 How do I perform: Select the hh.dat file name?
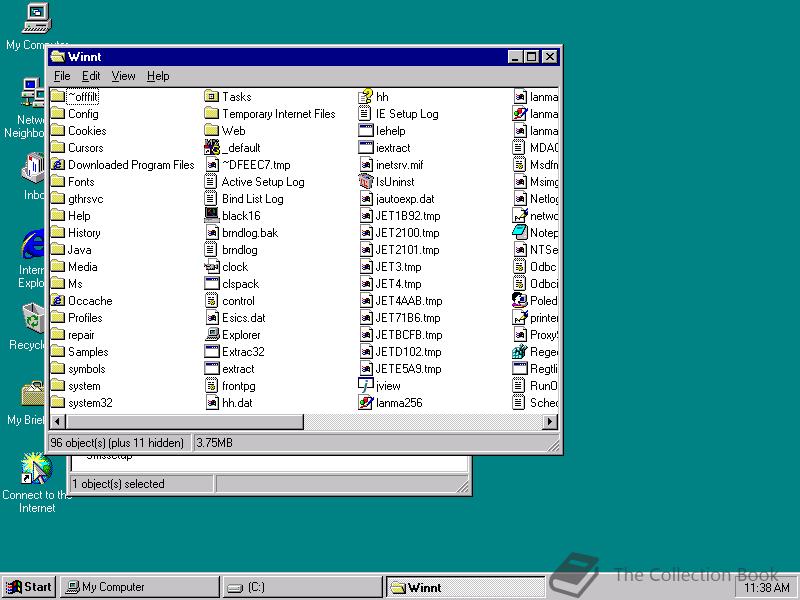(237, 403)
